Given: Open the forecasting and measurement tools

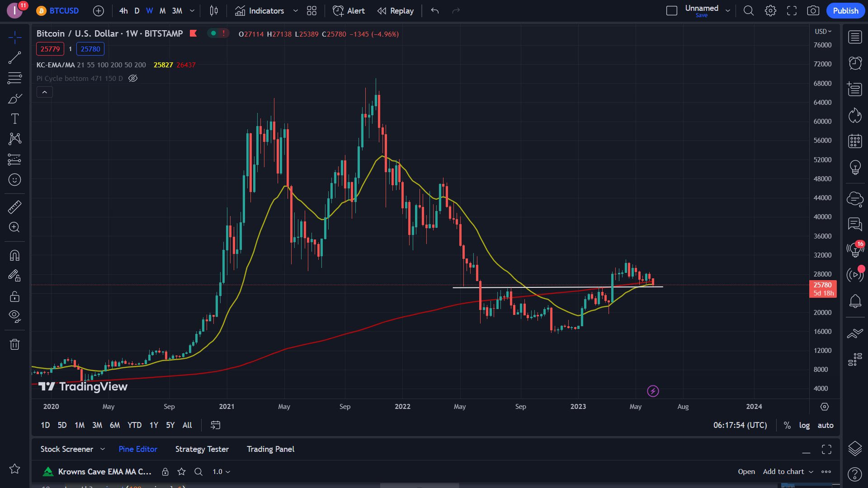Looking at the screenshot, I should 15,159.
